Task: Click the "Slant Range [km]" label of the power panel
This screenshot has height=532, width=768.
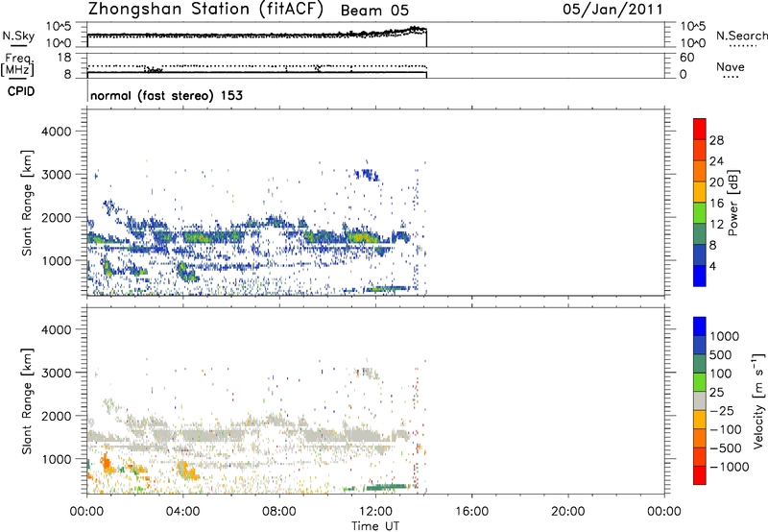Action: (x=27, y=203)
